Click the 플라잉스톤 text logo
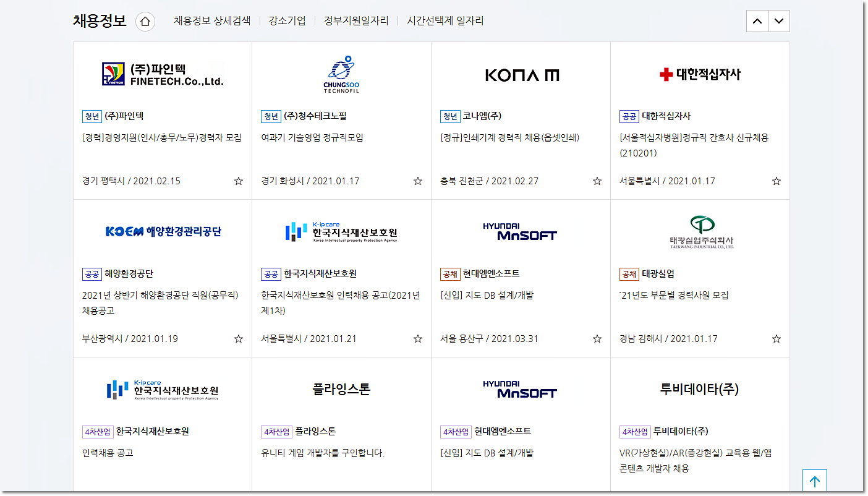The image size is (868, 496). [341, 390]
